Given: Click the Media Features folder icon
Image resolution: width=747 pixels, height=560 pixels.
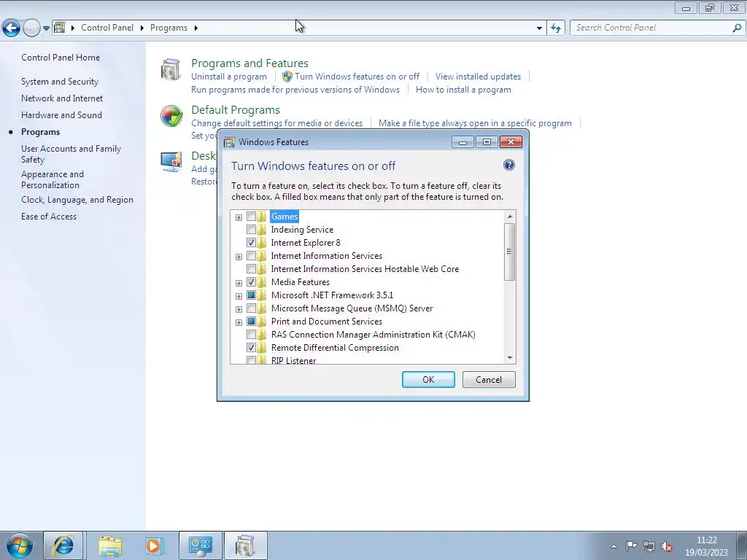Looking at the screenshot, I should click(262, 282).
